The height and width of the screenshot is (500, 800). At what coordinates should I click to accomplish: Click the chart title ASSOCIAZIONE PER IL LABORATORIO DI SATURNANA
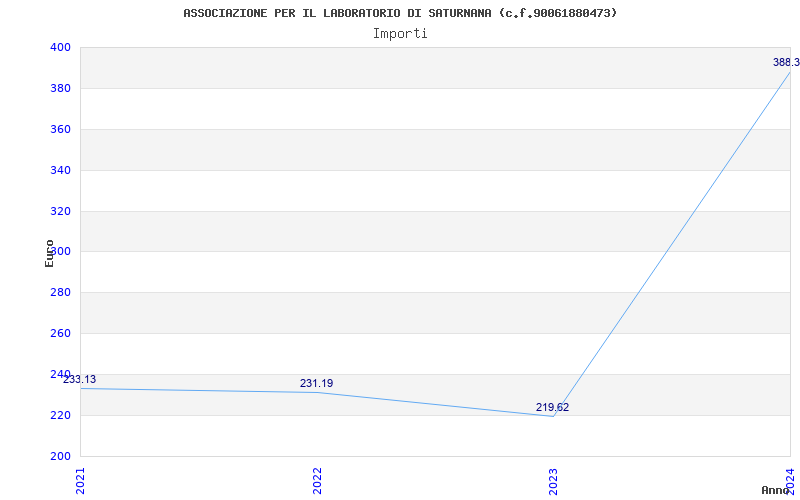pos(400,13)
